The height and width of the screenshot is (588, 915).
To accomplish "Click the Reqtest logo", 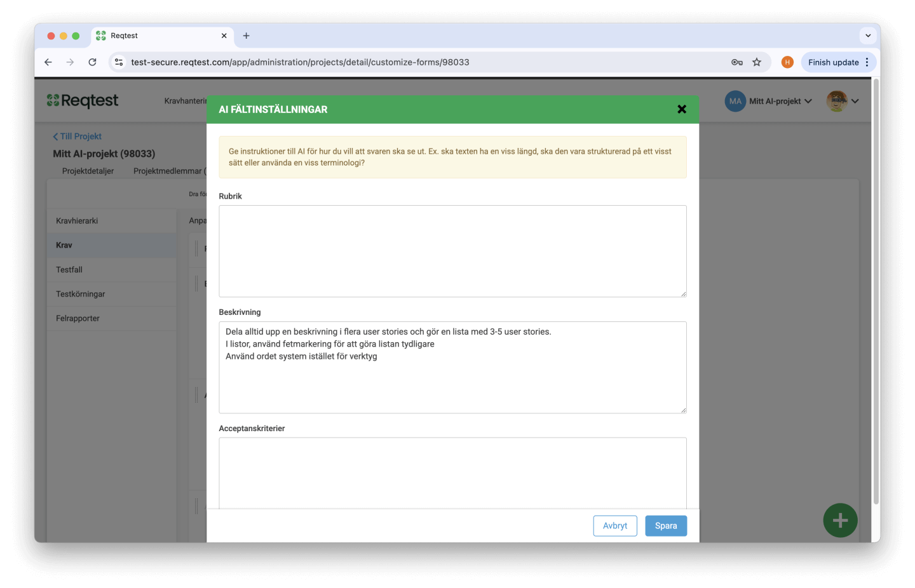I will [x=83, y=101].
